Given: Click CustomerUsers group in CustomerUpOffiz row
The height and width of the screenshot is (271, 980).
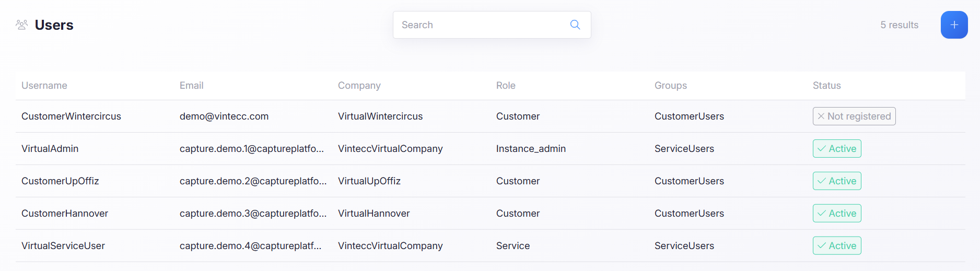Looking at the screenshot, I should [689, 181].
